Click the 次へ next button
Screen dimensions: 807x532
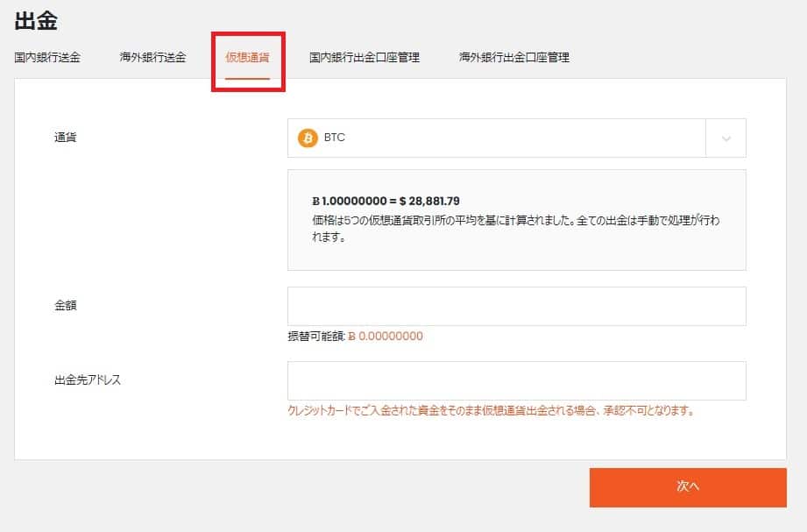coord(688,487)
